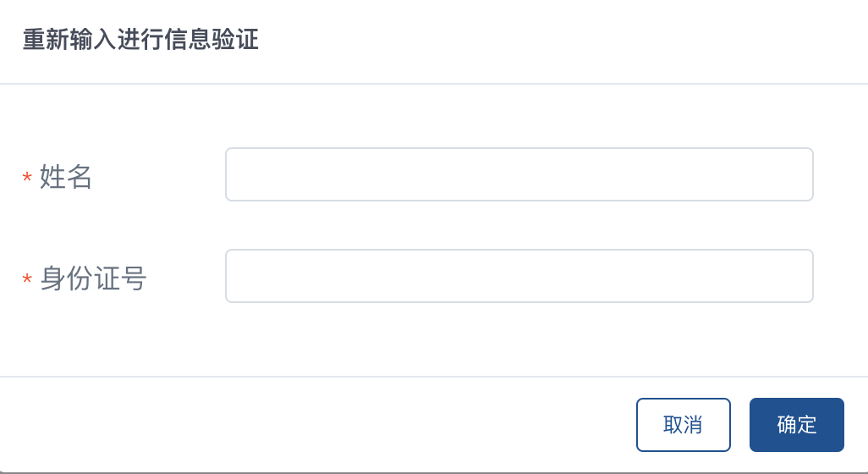Image resolution: width=868 pixels, height=474 pixels.
Task: Place cursor in the first required field
Action: pos(519,174)
